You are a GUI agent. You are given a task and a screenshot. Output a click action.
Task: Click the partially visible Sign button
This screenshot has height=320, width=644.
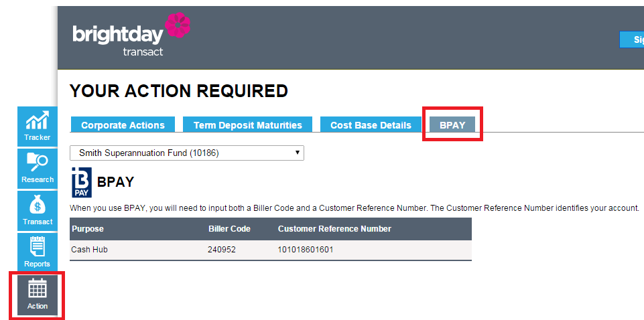[x=632, y=39]
